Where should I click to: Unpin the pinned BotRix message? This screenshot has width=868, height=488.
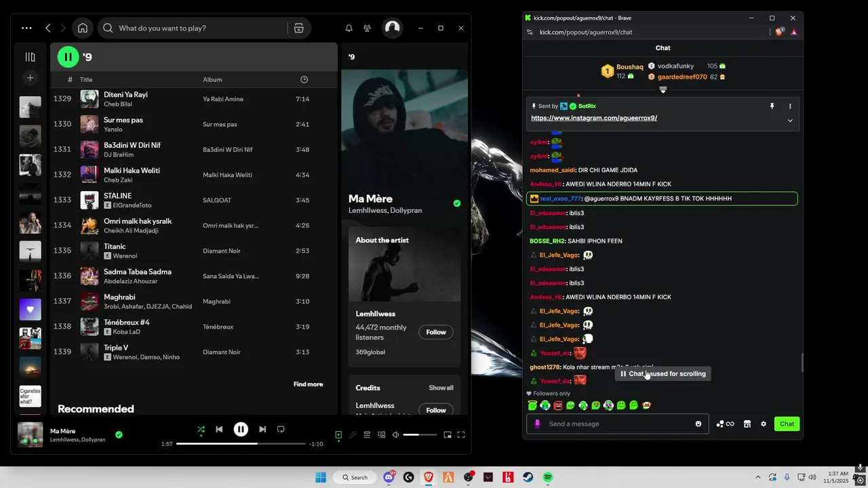pos(772,106)
